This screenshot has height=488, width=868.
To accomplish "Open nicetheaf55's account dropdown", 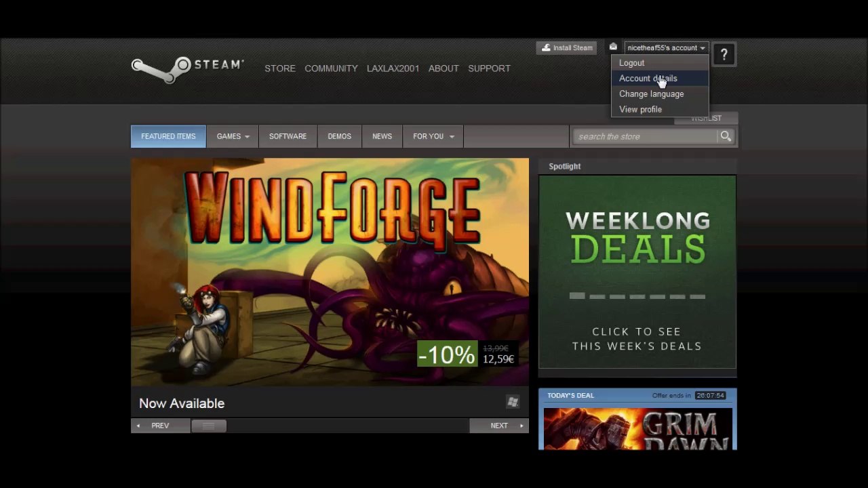I will click(x=666, y=47).
